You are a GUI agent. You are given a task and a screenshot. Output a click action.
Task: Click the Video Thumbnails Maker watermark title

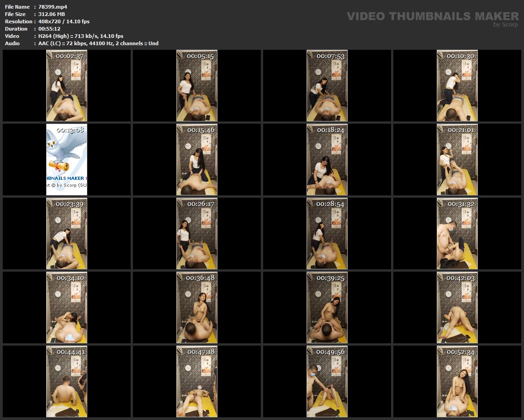pos(432,16)
